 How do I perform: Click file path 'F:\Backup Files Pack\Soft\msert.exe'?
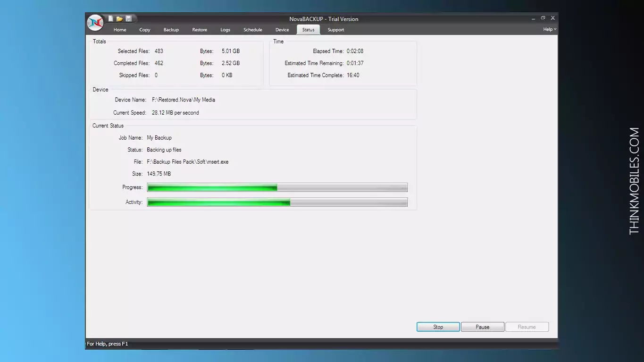pyautogui.click(x=188, y=162)
